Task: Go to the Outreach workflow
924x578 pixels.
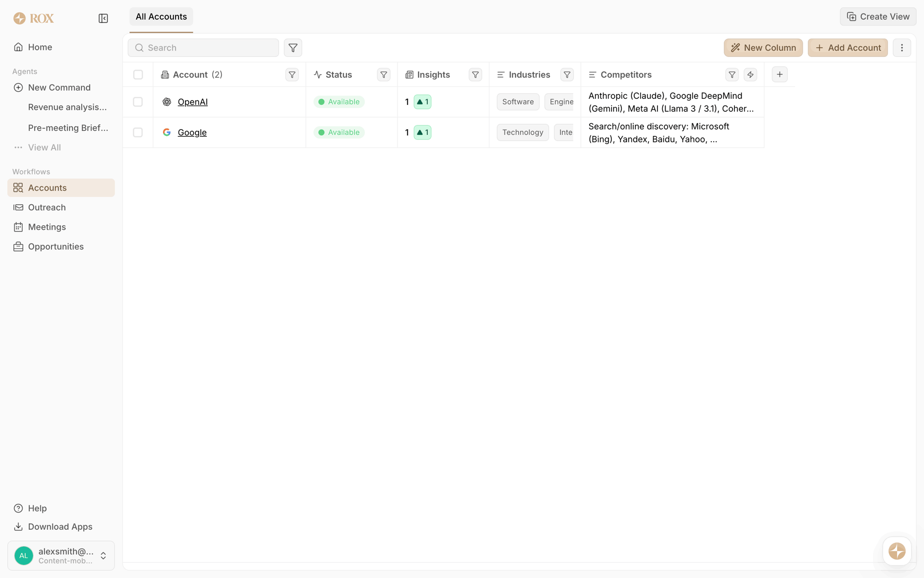Action: (61, 208)
